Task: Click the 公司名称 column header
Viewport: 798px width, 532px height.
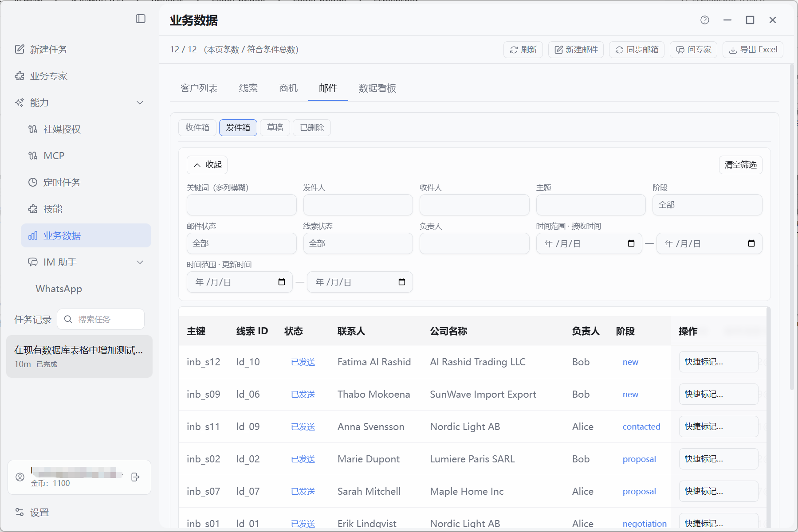Action: (x=448, y=331)
